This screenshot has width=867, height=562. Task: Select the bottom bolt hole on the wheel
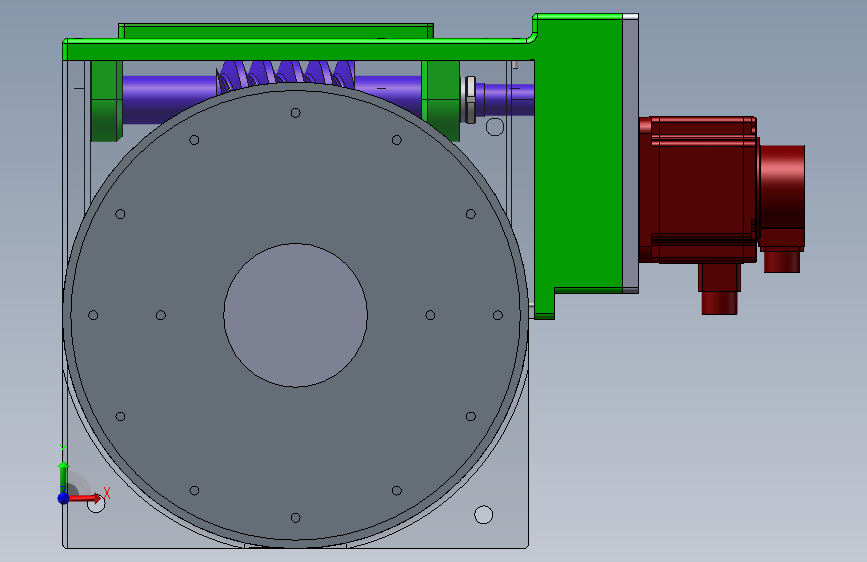(295, 518)
